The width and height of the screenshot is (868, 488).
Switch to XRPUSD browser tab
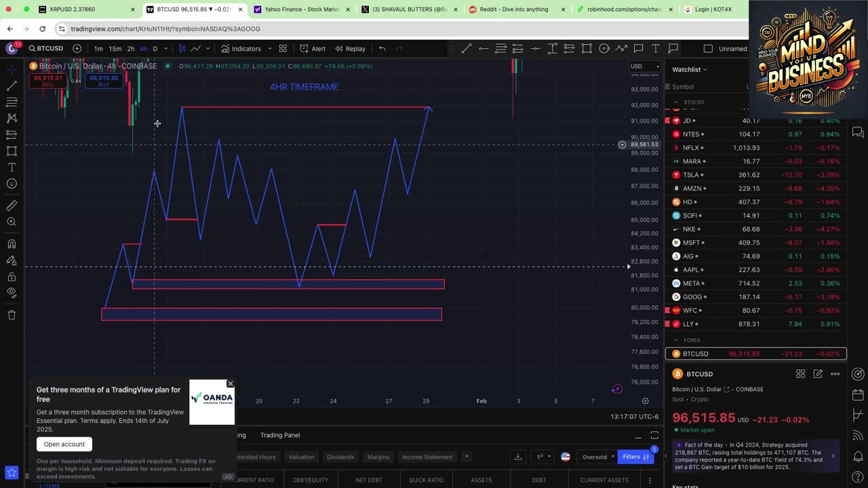85,9
